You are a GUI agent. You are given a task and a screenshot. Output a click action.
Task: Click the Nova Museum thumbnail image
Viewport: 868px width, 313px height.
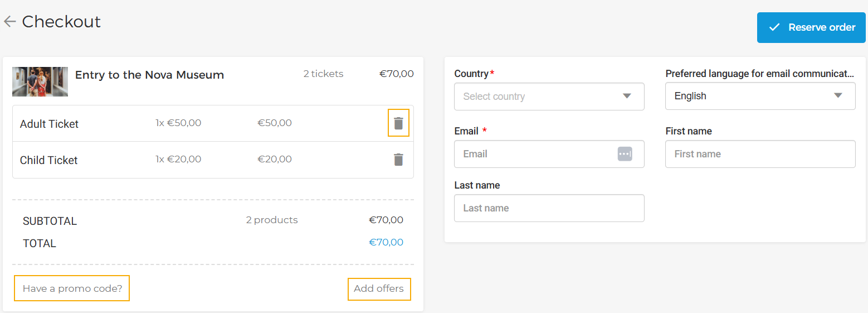click(x=40, y=81)
